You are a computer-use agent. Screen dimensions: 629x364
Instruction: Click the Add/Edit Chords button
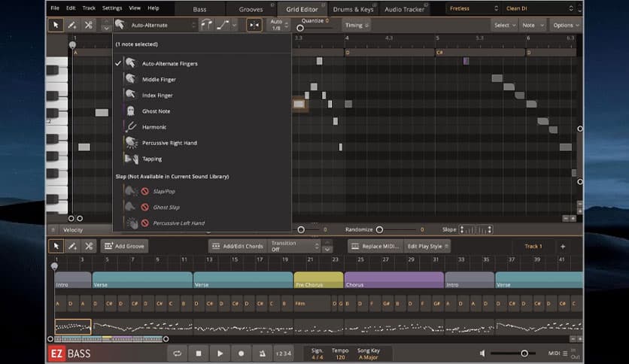238,246
